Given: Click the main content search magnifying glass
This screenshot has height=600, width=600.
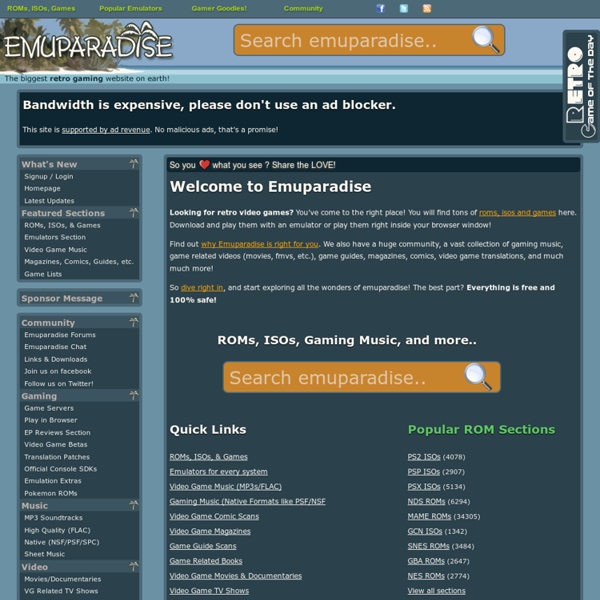Looking at the screenshot, I should coord(478,377).
